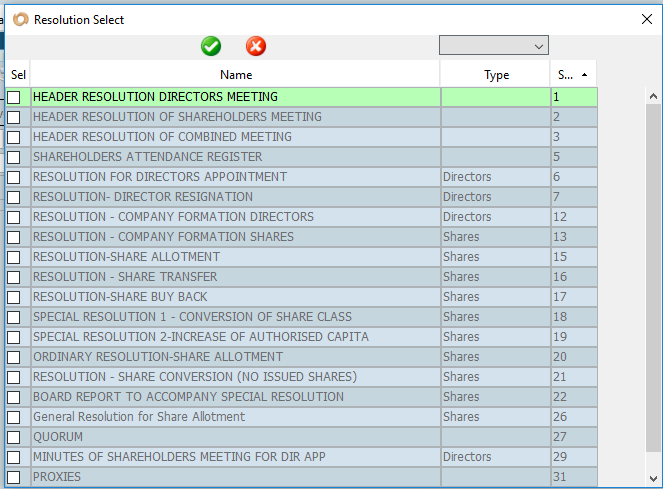Enable the checkbox beside the QUORUM row
Image resolution: width=663 pixels, height=489 pixels.
pyautogui.click(x=14, y=437)
